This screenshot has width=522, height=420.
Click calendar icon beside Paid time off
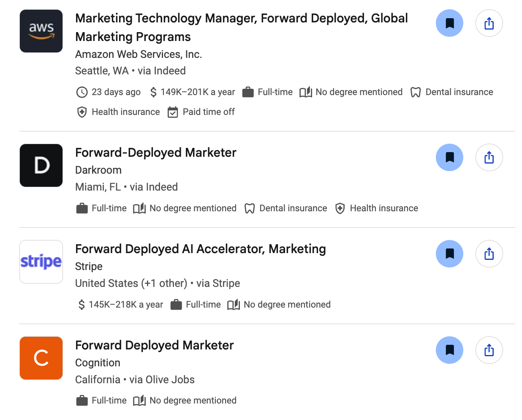(173, 112)
